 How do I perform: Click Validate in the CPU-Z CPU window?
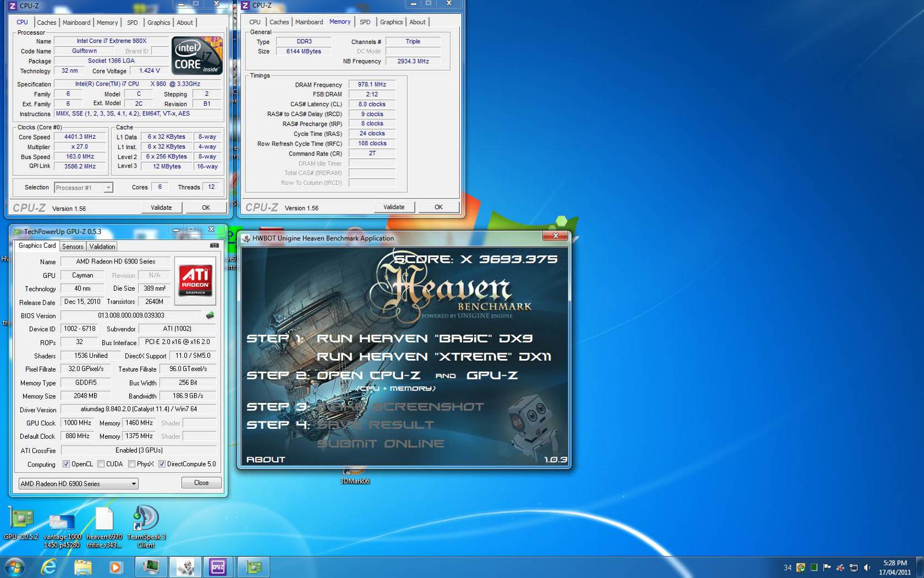[x=161, y=208]
